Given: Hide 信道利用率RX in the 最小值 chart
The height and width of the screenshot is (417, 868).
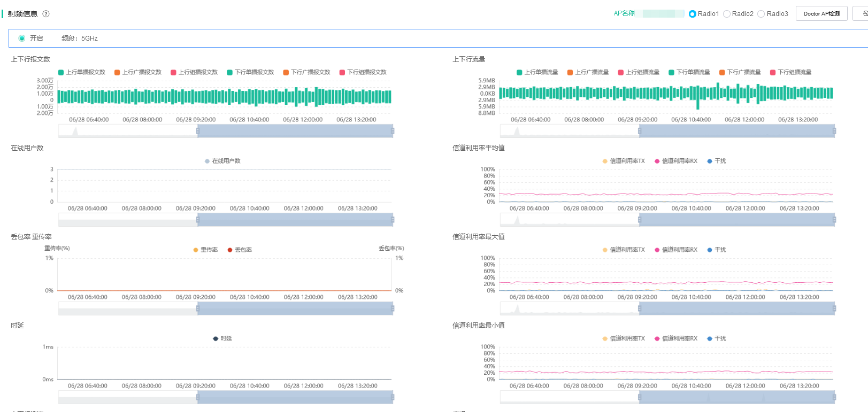Looking at the screenshot, I should (676, 338).
